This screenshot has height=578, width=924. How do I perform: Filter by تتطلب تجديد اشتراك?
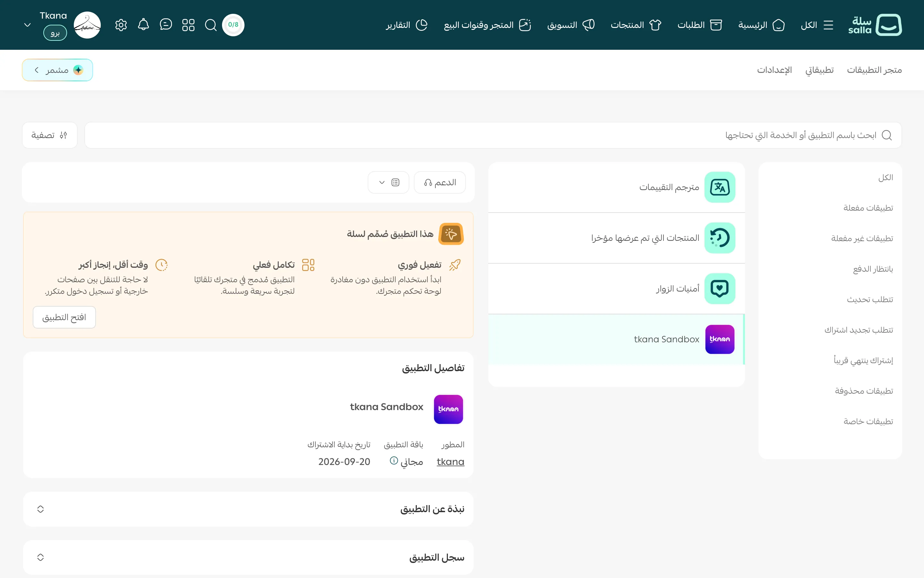coord(859,330)
